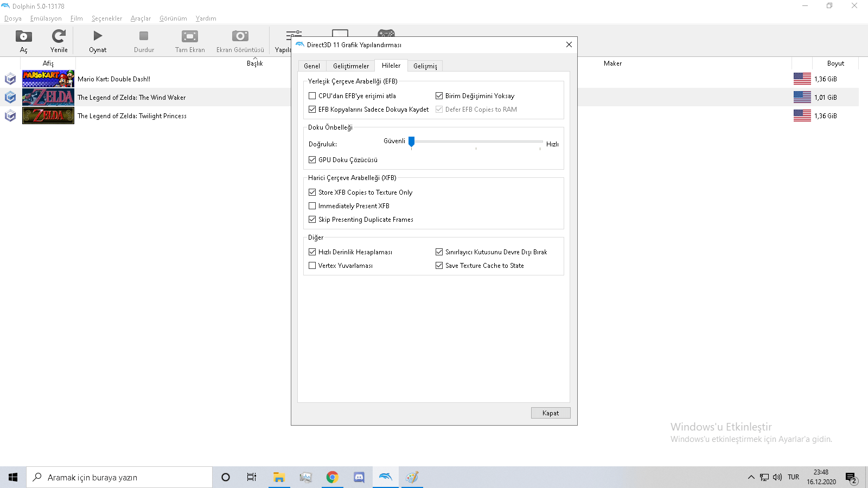Select The Legend of Zelda: Twilight Princess
This screenshot has width=868, height=488.
click(x=132, y=116)
